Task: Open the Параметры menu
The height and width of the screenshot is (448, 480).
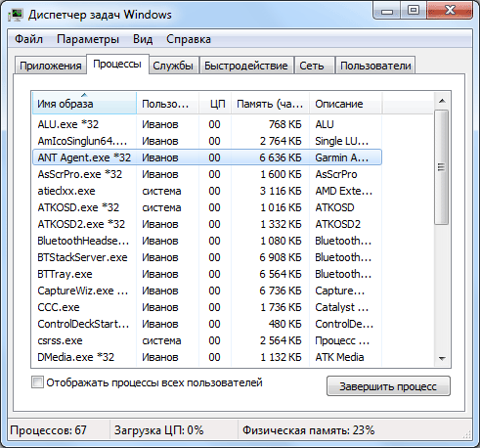Action: click(x=88, y=39)
